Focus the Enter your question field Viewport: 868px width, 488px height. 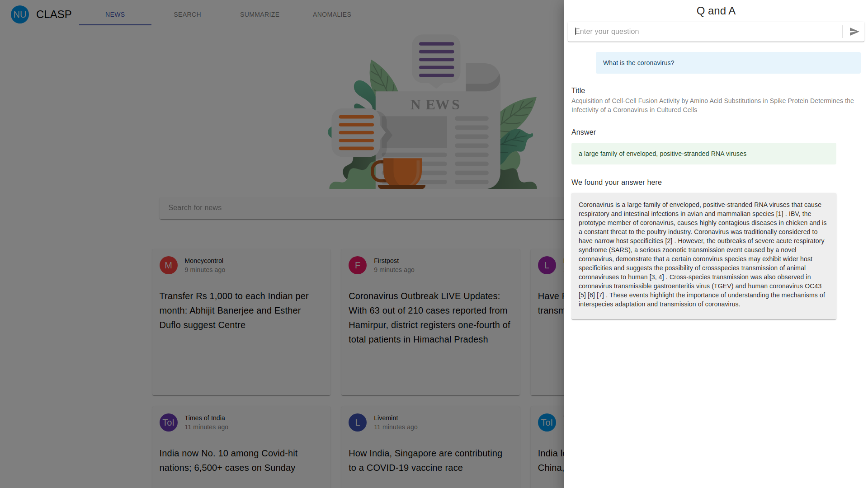tap(705, 32)
